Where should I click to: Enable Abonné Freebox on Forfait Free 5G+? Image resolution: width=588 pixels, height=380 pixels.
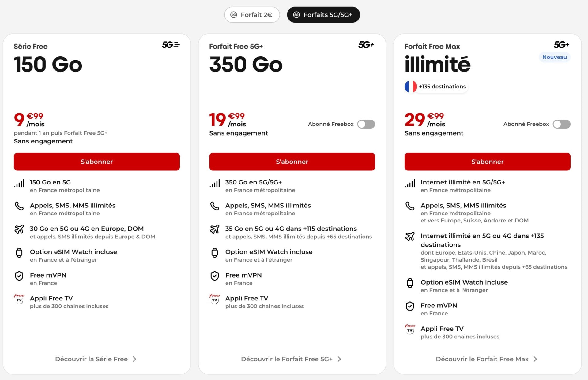[x=366, y=124]
